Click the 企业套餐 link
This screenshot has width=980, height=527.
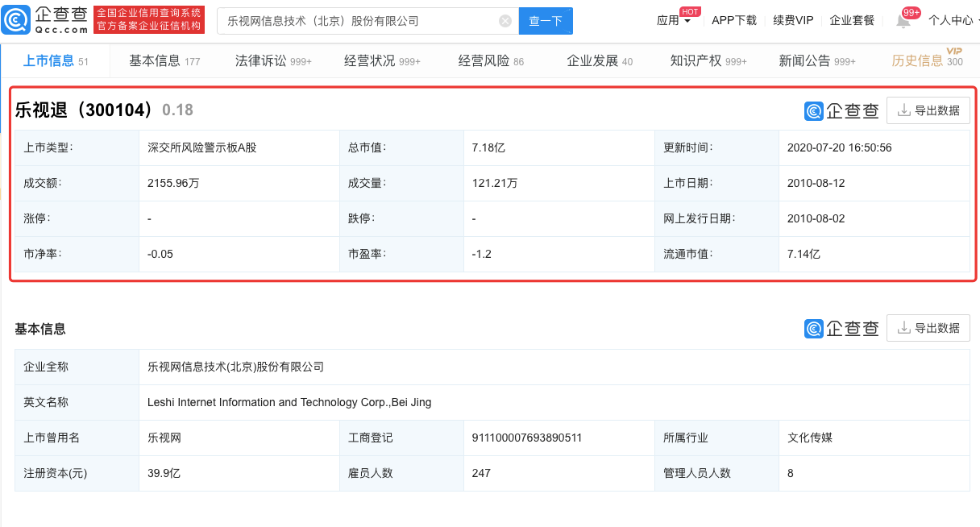[852, 21]
